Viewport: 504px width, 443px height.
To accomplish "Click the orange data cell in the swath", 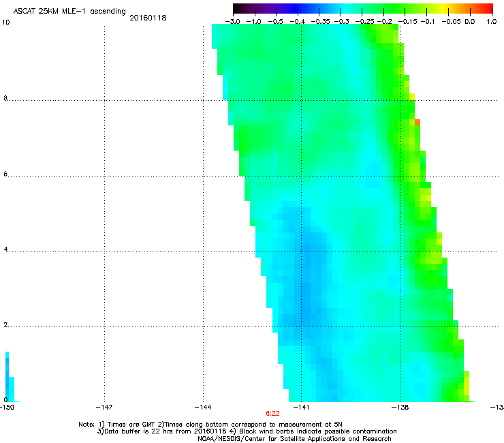I will (418, 122).
